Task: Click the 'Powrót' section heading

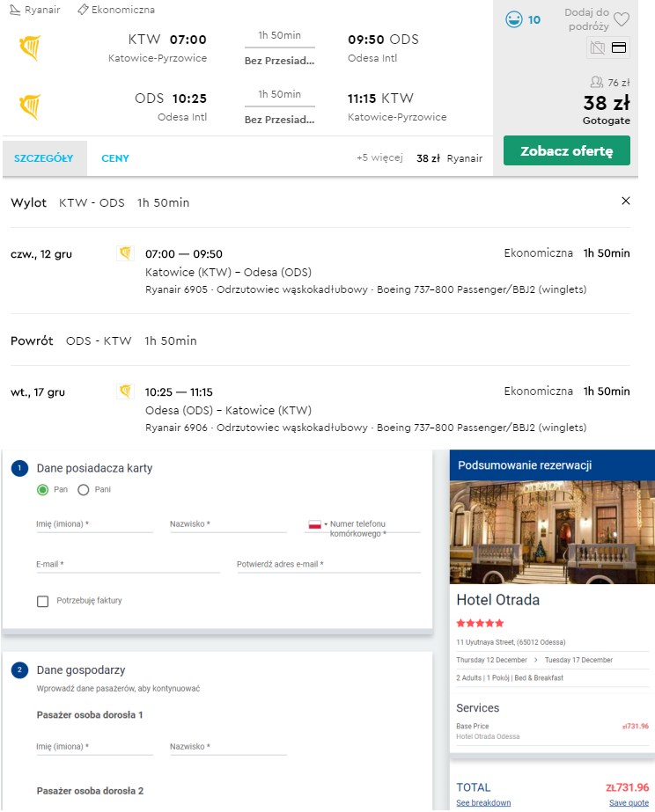Action: click(x=32, y=340)
